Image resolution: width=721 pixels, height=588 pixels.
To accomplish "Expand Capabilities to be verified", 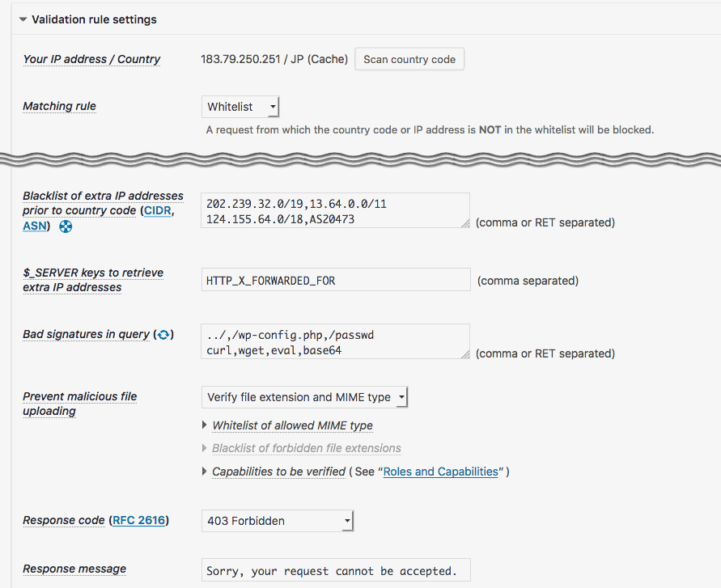I will 278,472.
